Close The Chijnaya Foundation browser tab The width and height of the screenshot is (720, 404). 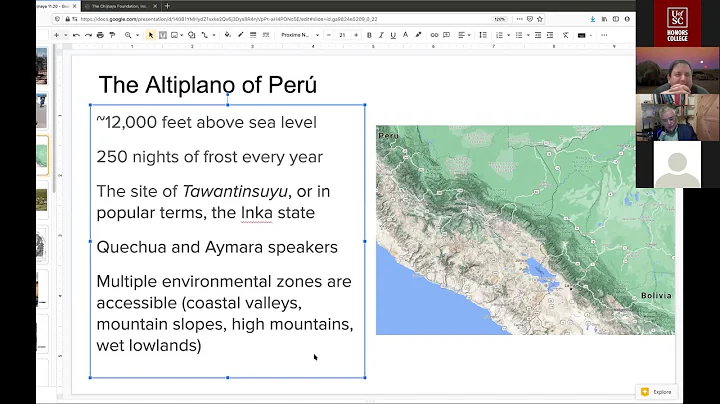pyautogui.click(x=155, y=6)
